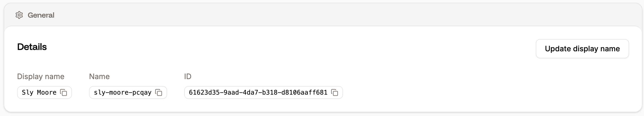The image size is (644, 116).
Task: Select the sly-moore-pcqay text
Action: point(123,92)
